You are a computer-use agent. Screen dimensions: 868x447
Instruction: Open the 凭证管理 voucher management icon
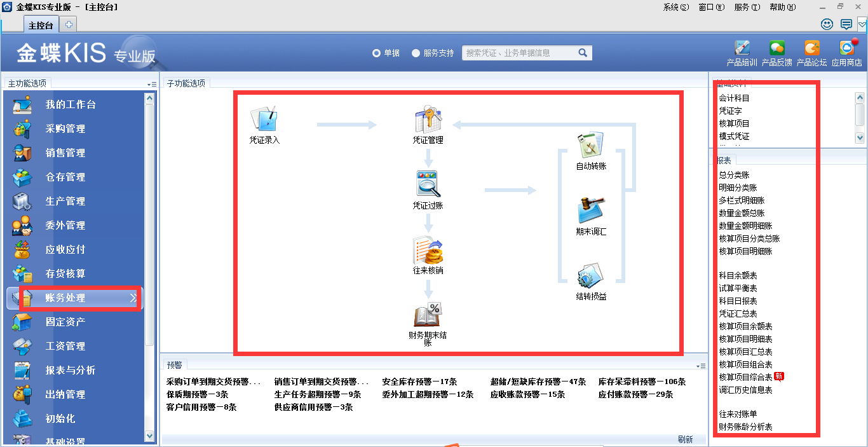coord(428,120)
